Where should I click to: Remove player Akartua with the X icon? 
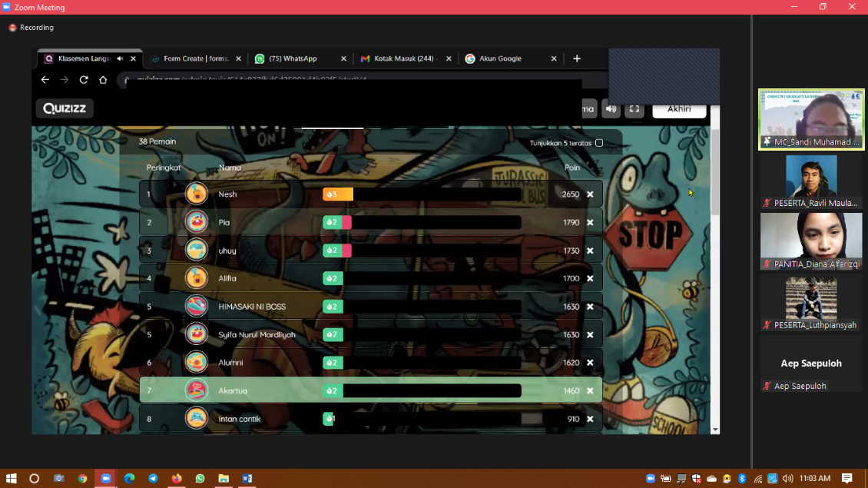(x=590, y=391)
